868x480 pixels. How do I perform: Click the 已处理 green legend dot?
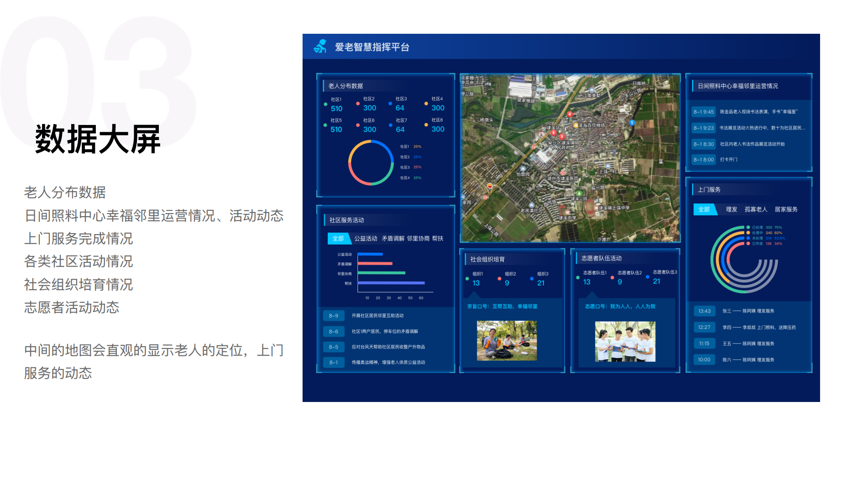click(748, 227)
